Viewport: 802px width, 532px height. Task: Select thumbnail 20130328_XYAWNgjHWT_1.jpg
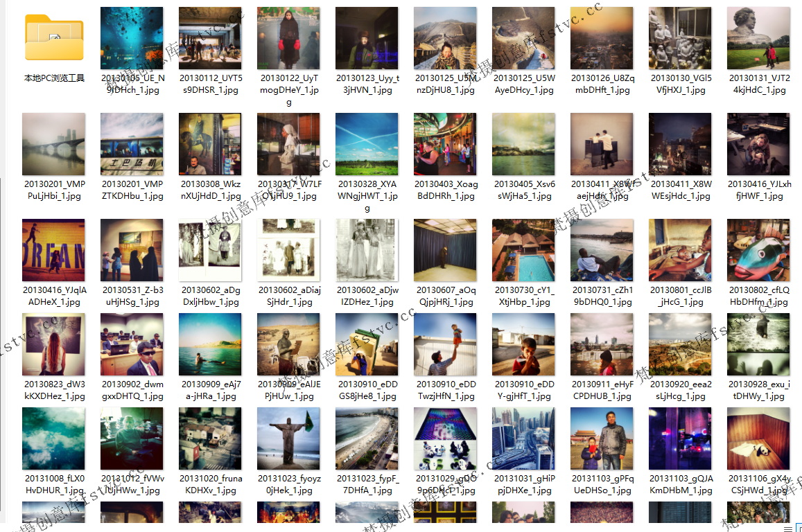coord(367,144)
